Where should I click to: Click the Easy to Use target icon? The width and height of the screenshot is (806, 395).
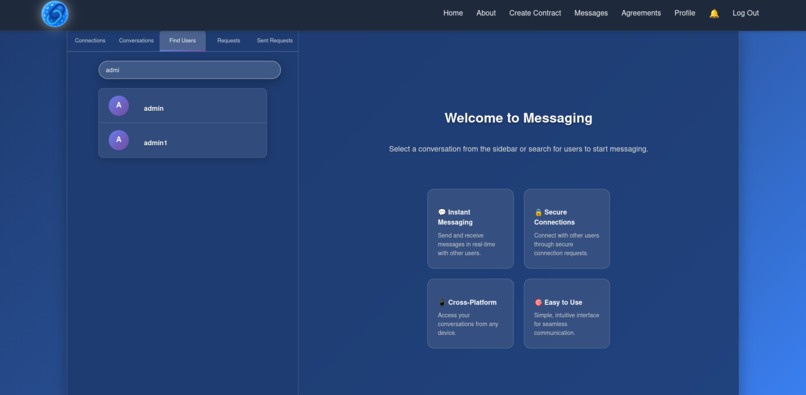click(538, 302)
